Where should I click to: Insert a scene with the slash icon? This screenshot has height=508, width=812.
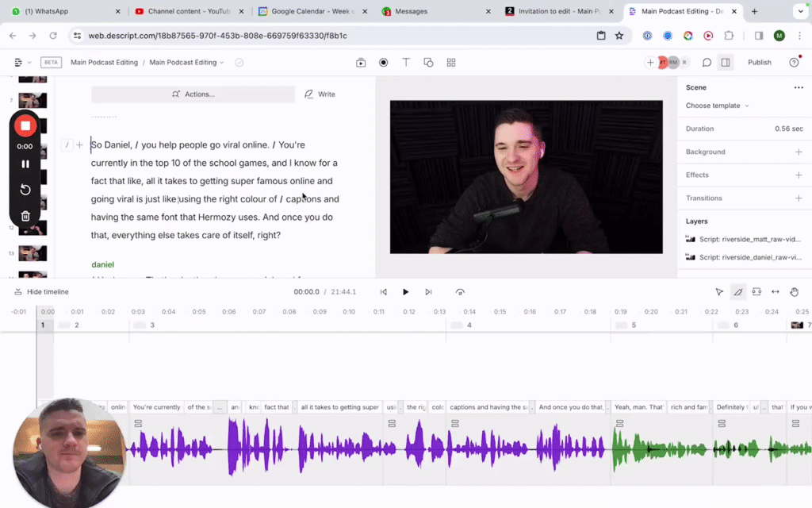[x=67, y=145]
